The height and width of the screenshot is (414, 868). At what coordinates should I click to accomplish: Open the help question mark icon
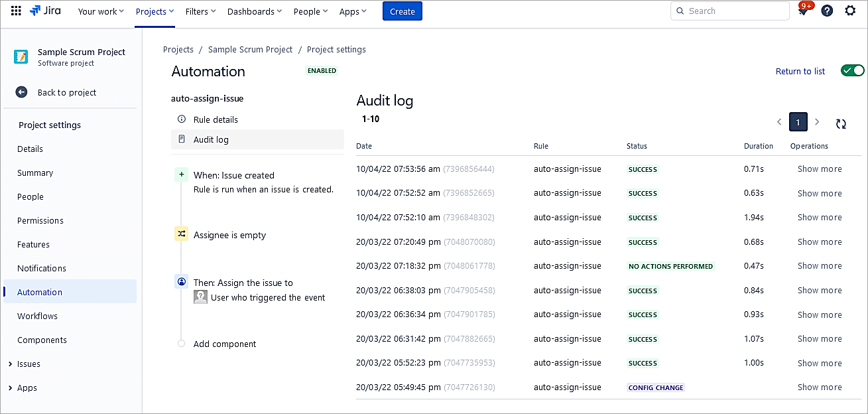(827, 11)
